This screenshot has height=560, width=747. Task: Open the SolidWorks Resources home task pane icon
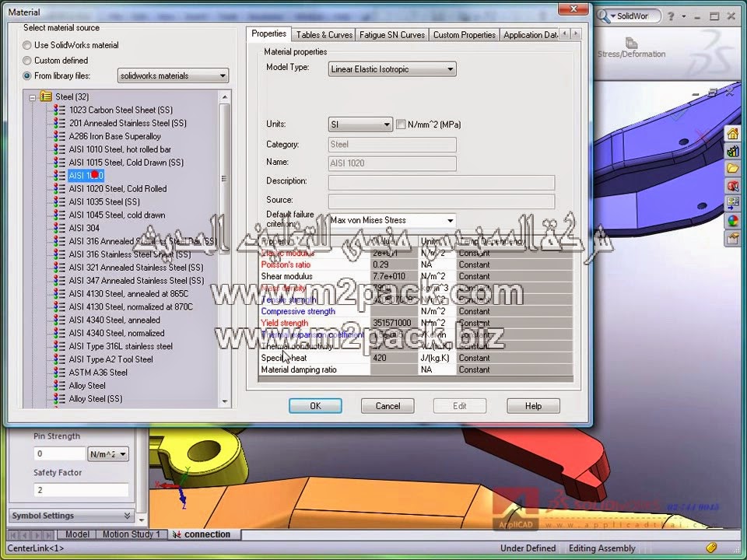[x=733, y=133]
